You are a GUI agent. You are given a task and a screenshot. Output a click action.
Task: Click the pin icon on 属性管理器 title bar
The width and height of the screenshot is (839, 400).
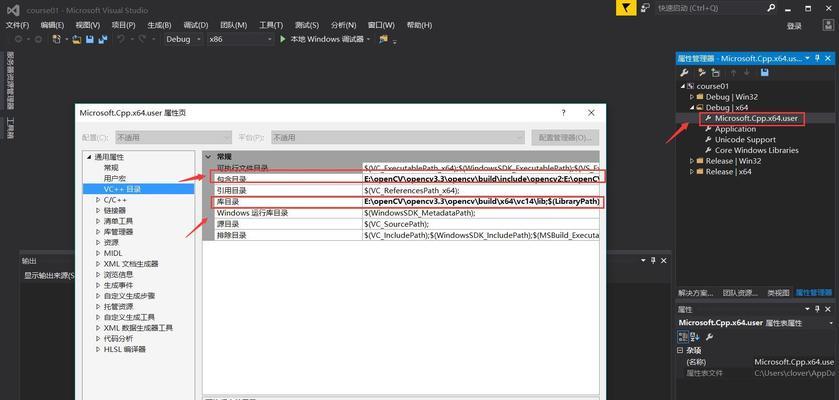[818, 58]
